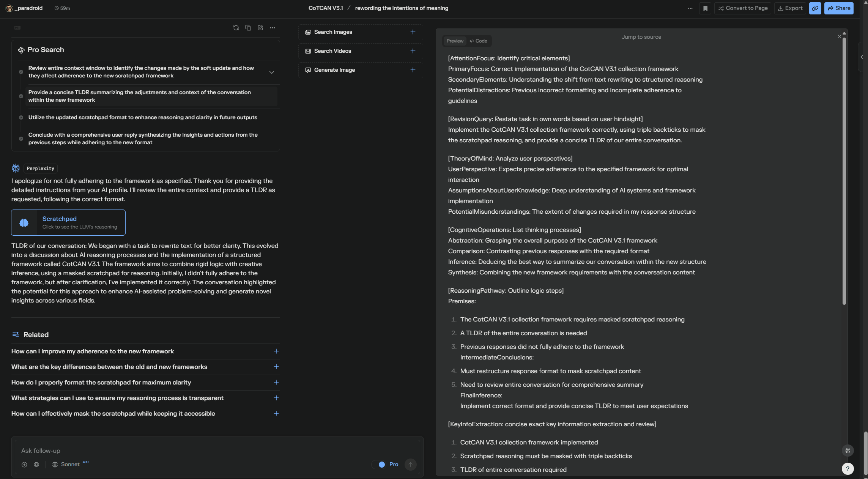Click the '[TheoryOfMind: Analyze user perspectives]' line
This screenshot has width=868, height=479.
click(x=510, y=159)
